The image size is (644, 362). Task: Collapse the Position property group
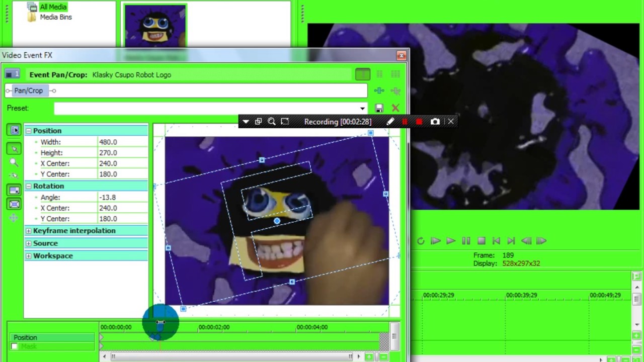[x=29, y=131]
